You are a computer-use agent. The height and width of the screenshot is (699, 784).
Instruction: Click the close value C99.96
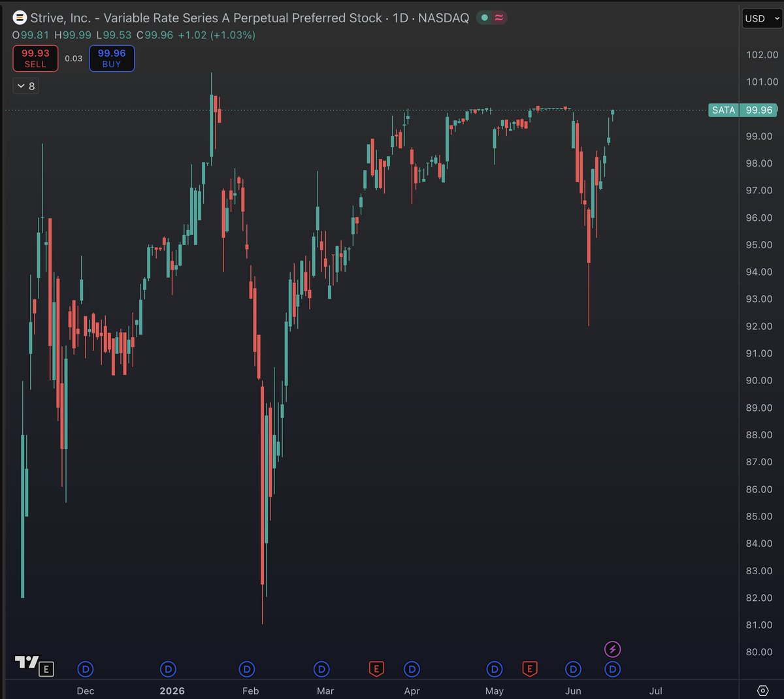coord(155,35)
